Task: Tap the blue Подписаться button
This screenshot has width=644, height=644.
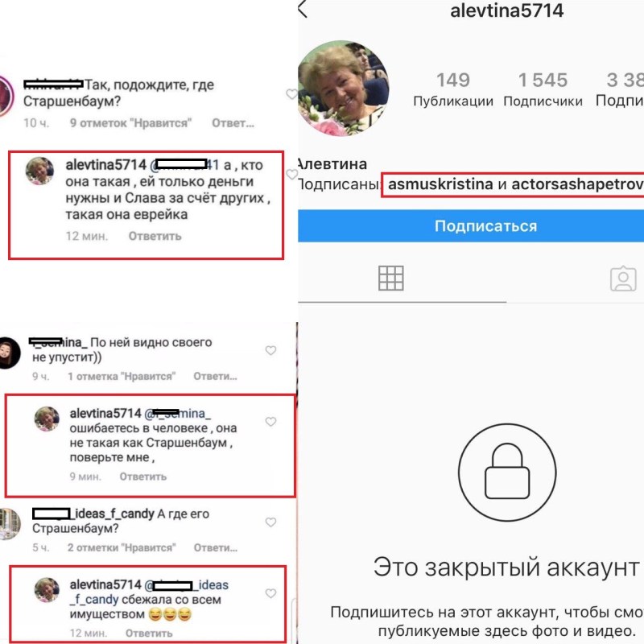Action: coord(471,226)
